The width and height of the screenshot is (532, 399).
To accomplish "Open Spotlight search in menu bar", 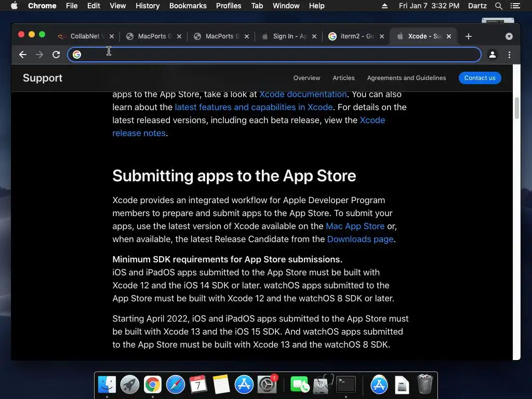I will click(498, 6).
